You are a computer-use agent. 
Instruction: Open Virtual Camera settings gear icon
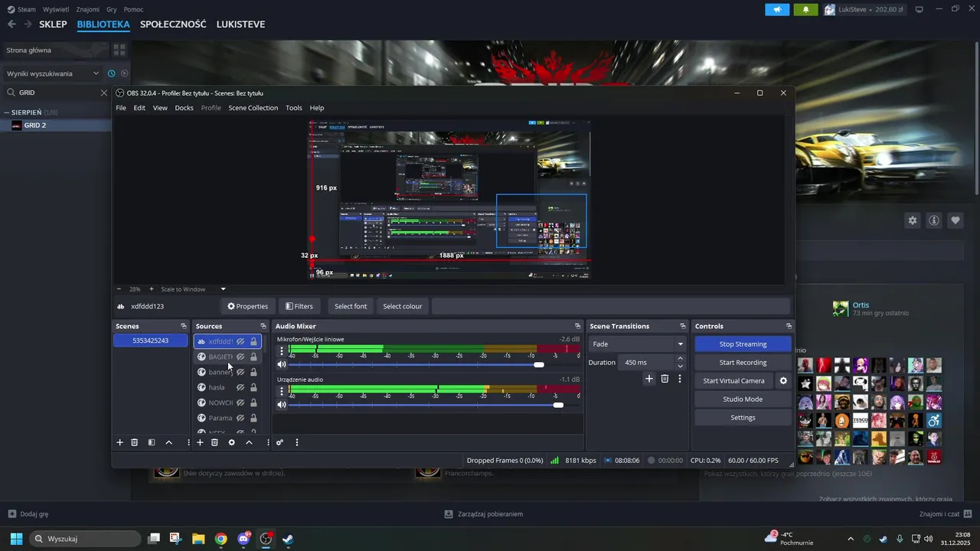(x=783, y=380)
